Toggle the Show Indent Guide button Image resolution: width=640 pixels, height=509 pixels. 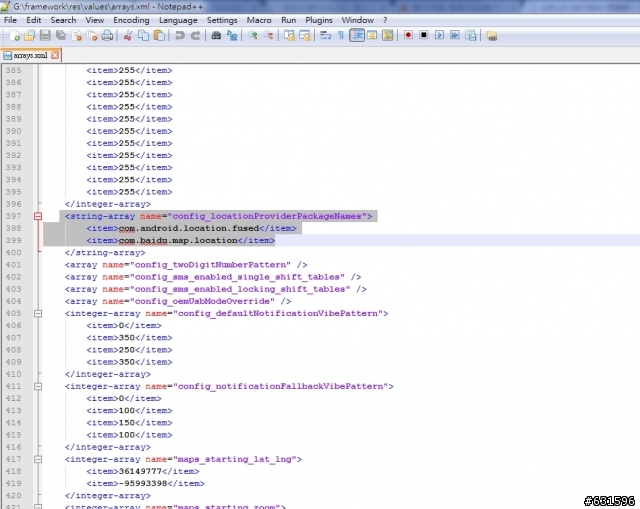pos(357,36)
